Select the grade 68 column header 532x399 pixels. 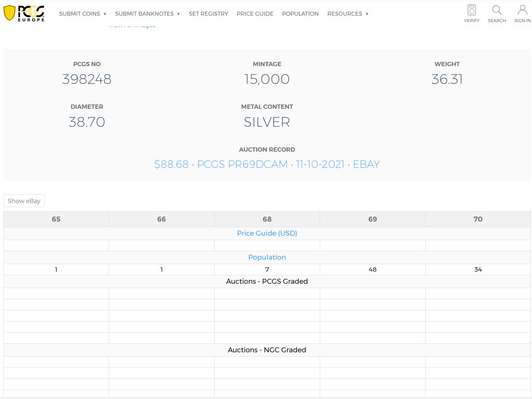coord(267,219)
